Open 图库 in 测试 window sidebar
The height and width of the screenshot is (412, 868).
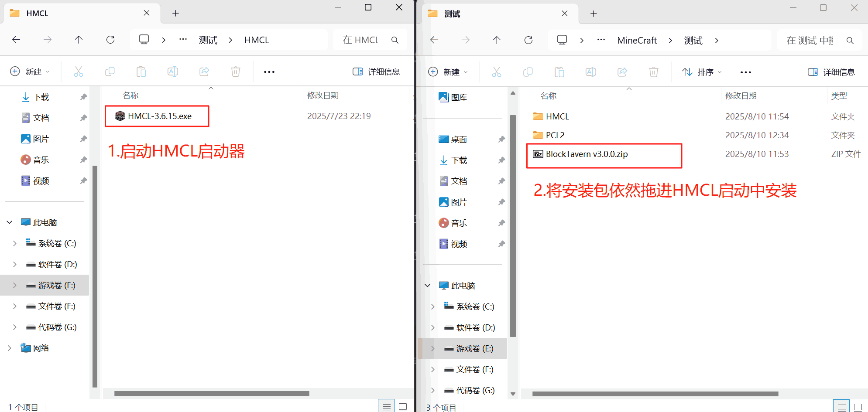click(453, 97)
